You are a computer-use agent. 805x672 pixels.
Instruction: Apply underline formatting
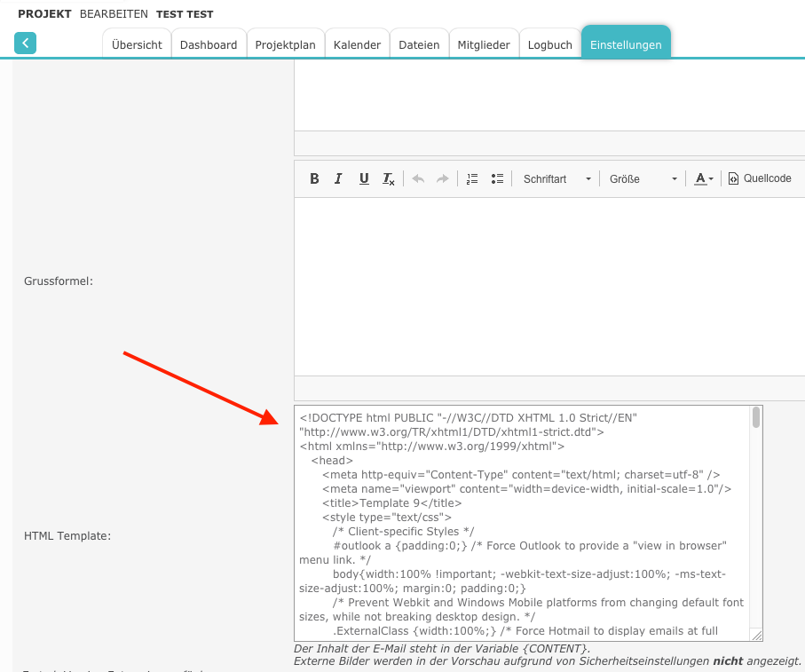[364, 178]
